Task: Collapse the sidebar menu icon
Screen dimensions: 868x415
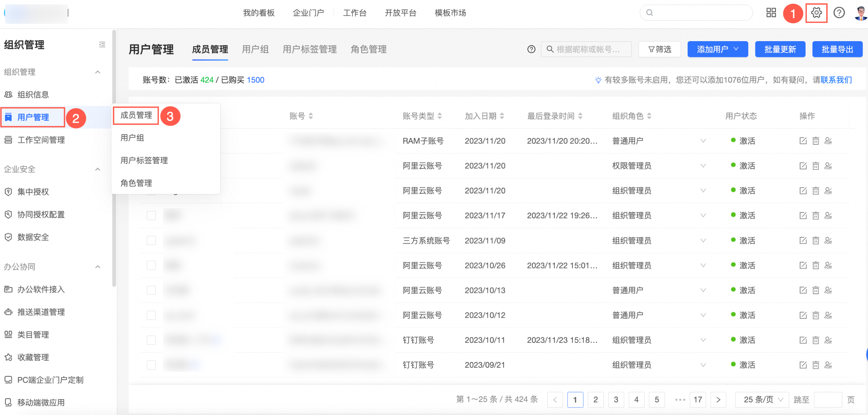Action: coord(102,45)
